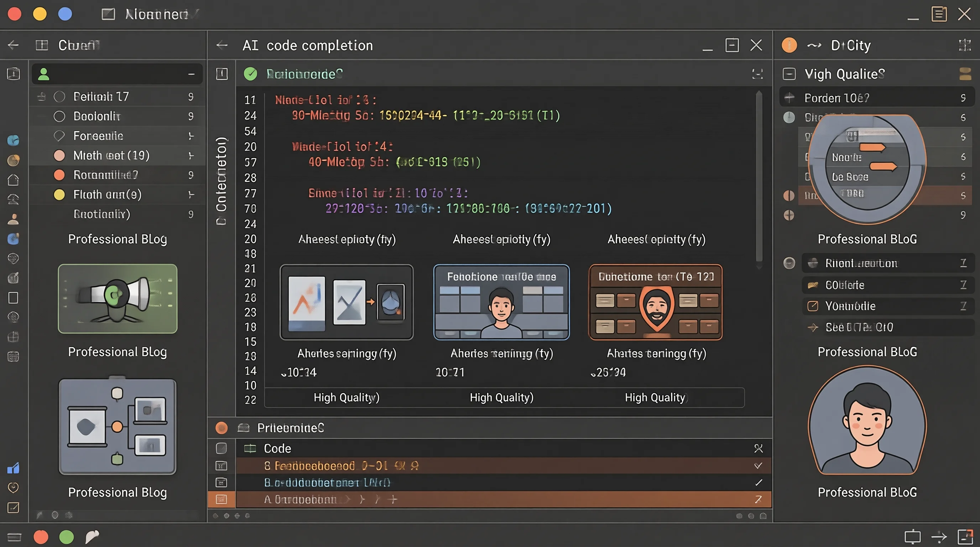
Task: Click the layout grid icon next to the Cluefi title
Action: (x=42, y=45)
